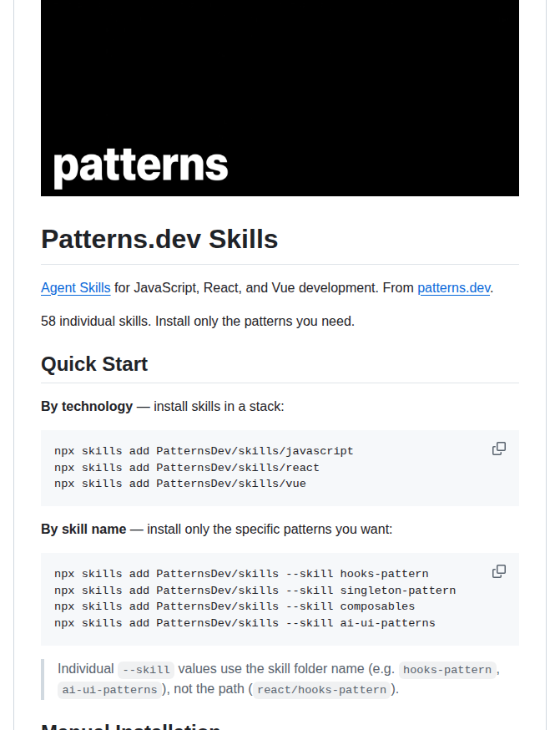Viewport: 560px width, 730px height.
Task: Click the patterns banner image
Action: pos(280,98)
